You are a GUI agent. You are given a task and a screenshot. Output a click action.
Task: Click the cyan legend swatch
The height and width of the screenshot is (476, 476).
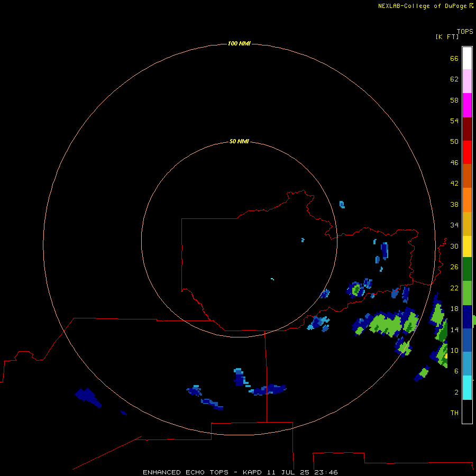tap(467, 388)
